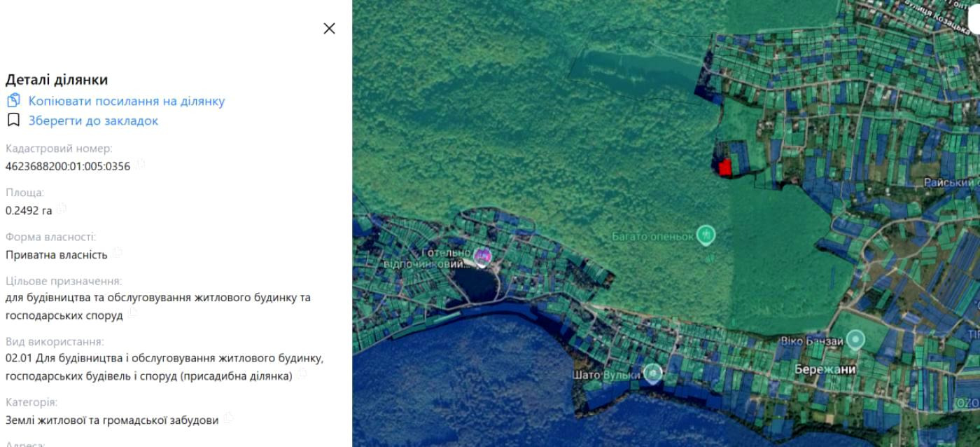Click 'Копіювати посилання на ділянку' link text
The width and height of the screenshot is (980, 447).
click(x=126, y=101)
